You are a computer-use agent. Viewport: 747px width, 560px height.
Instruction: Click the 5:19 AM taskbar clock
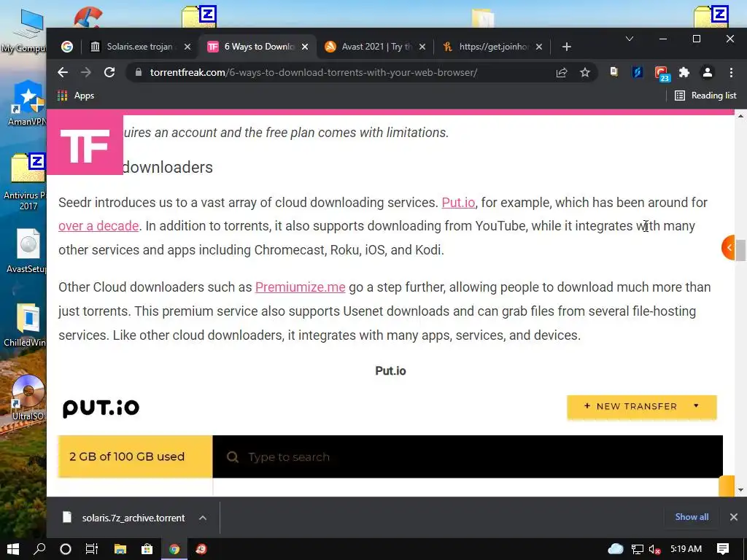[x=686, y=549]
